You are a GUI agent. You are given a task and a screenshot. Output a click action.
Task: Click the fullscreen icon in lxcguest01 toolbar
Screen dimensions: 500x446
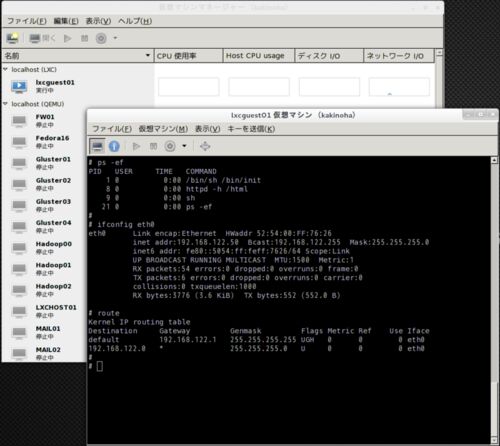pyautogui.click(x=205, y=146)
